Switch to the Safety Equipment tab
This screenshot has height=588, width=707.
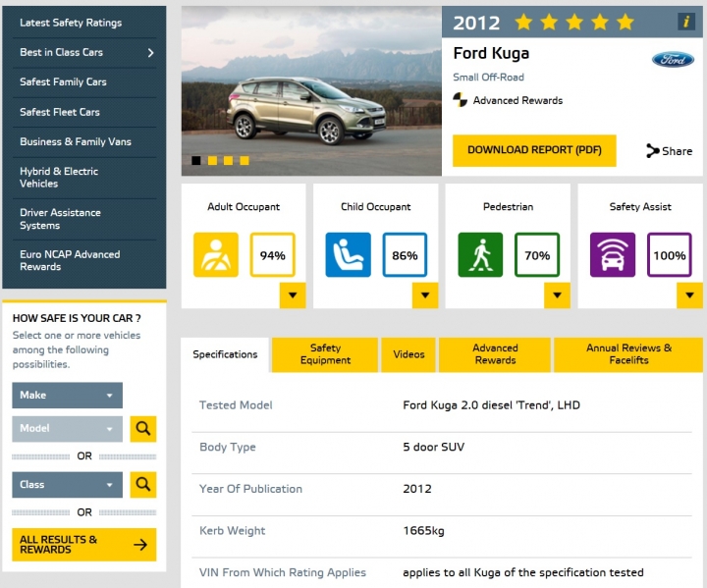(x=325, y=354)
